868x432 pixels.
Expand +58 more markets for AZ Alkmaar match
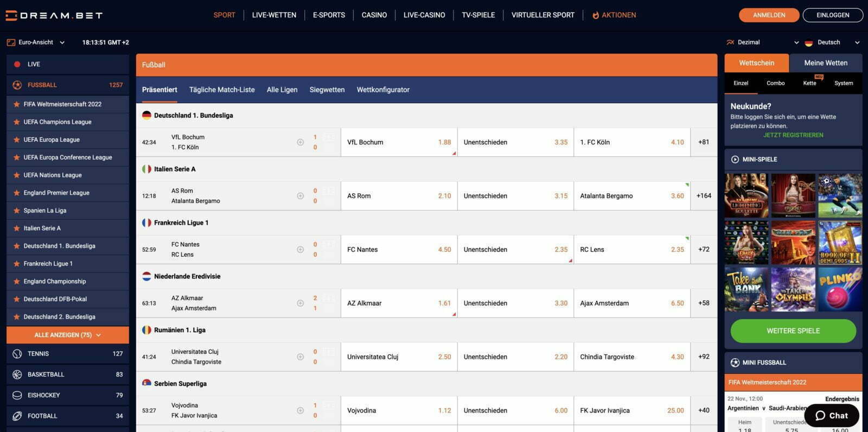(x=704, y=303)
